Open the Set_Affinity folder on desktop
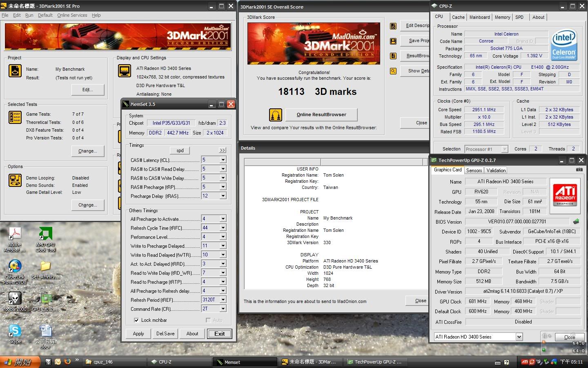 tap(45, 269)
